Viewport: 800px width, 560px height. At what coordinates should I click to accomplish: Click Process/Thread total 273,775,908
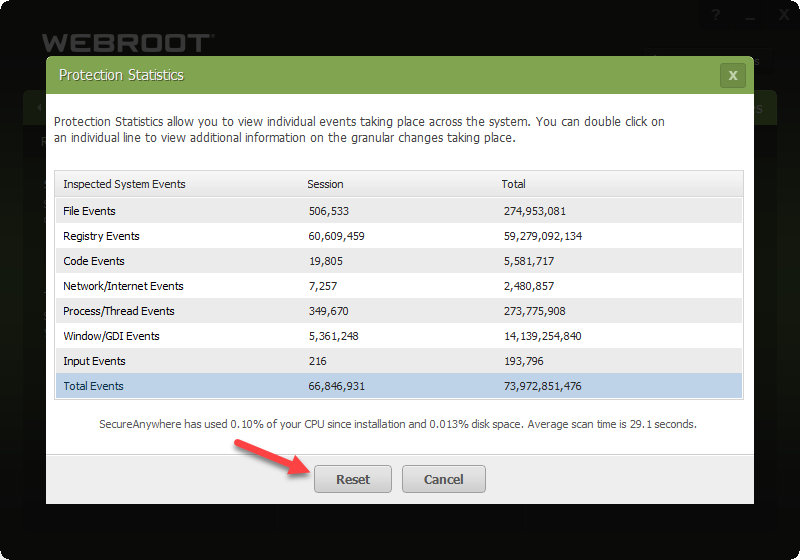tap(534, 311)
